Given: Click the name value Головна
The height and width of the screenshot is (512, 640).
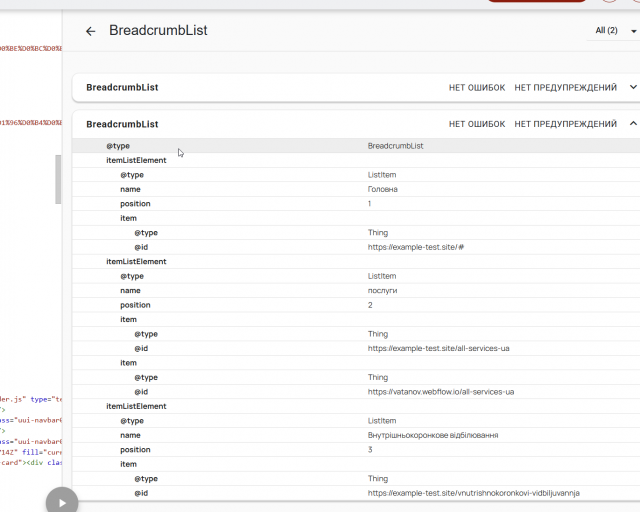Looking at the screenshot, I should tap(382, 189).
